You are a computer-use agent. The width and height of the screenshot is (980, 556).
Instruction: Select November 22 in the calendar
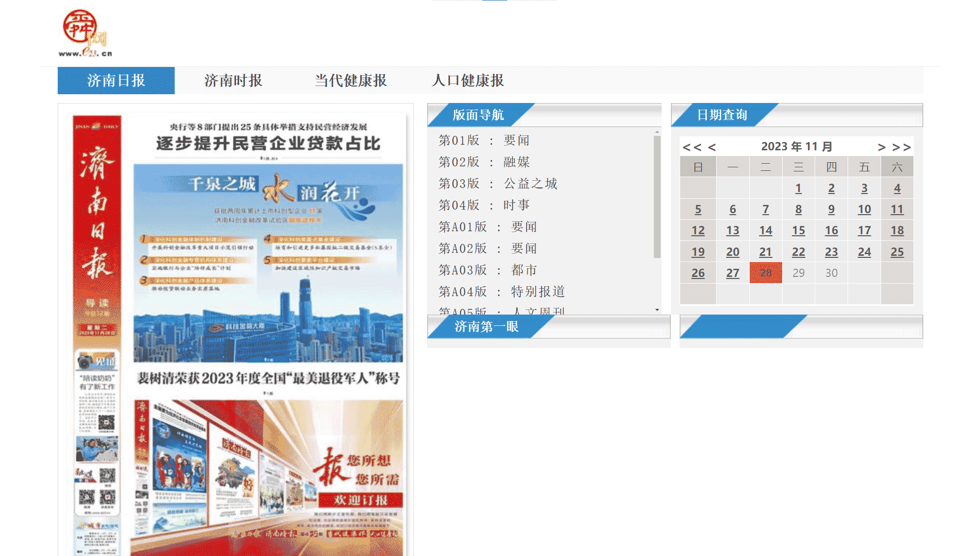(x=798, y=252)
